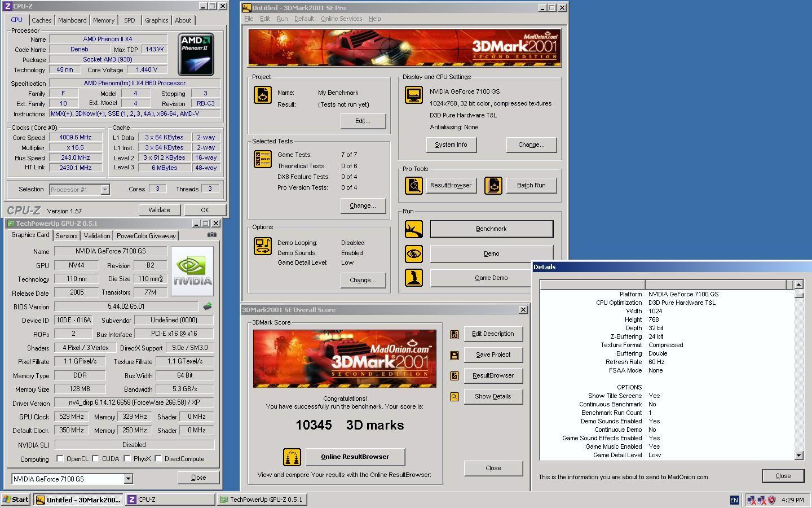Switch to the Mainboard tab in CPU-Z

pyautogui.click(x=73, y=20)
